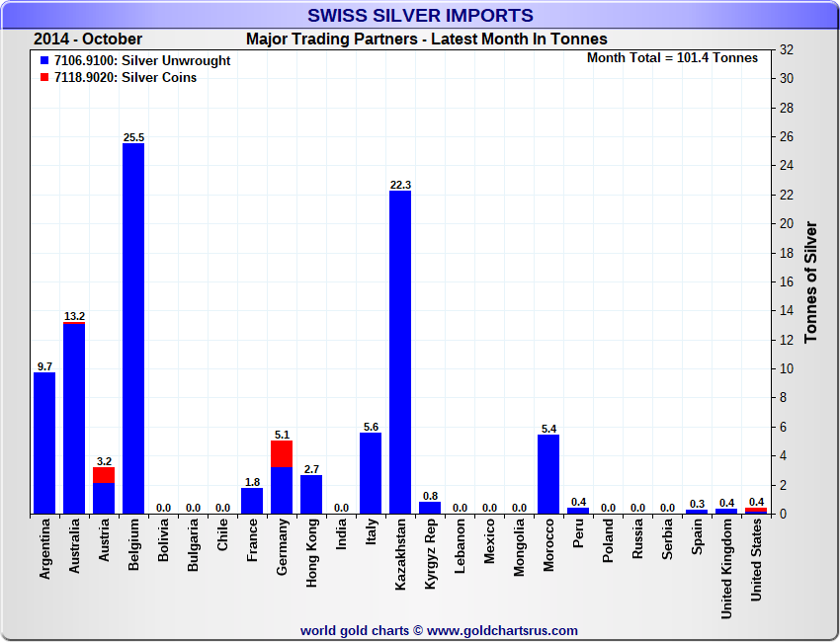Click the Month Total 101.4 Tonnes text

(672, 58)
